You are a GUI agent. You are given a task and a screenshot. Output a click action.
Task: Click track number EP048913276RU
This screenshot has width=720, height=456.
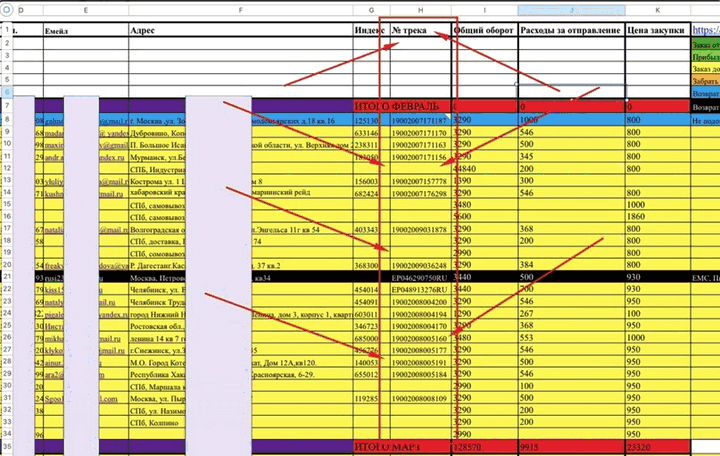pyautogui.click(x=419, y=290)
